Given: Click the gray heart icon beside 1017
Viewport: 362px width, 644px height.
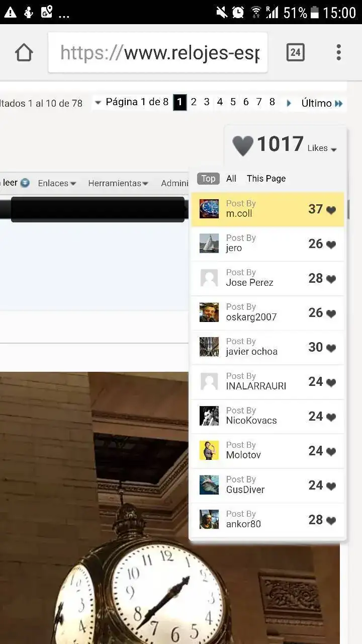Looking at the screenshot, I should click(243, 146).
